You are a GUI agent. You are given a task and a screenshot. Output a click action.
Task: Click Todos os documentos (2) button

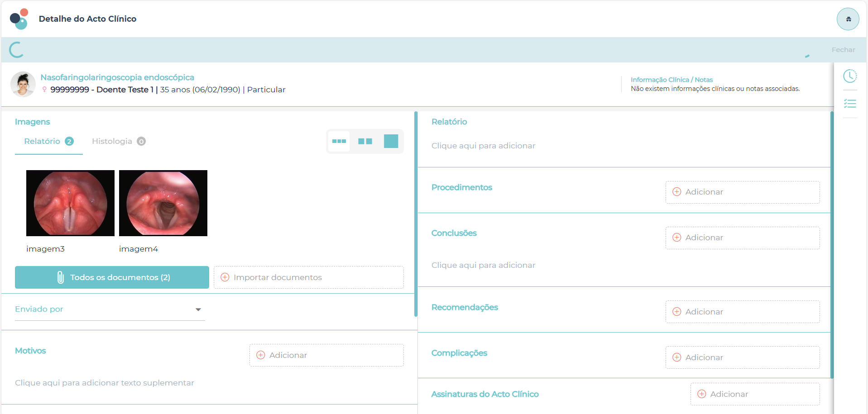click(x=112, y=277)
